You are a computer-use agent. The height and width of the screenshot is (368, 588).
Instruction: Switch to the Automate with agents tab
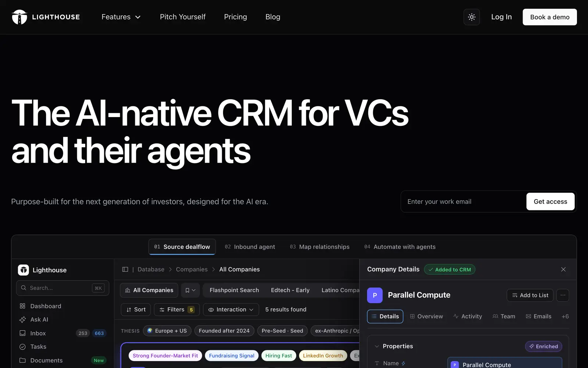400,247
